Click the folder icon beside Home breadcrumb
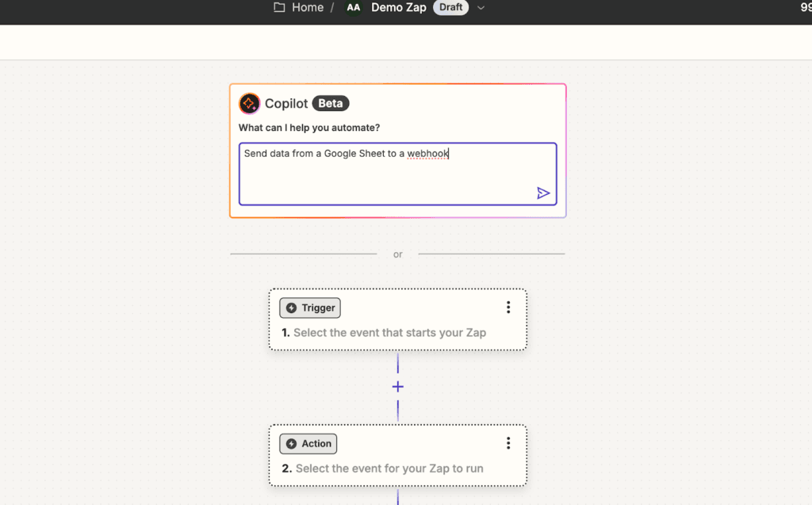The image size is (812, 505). click(278, 7)
